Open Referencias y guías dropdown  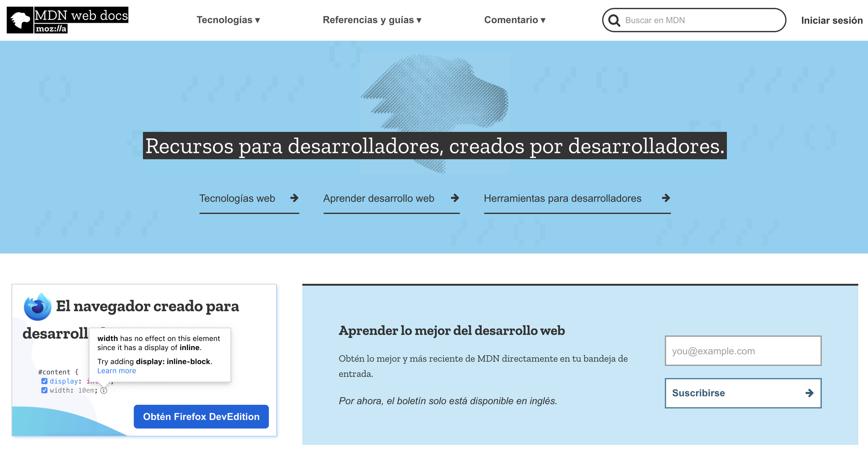[x=372, y=20]
